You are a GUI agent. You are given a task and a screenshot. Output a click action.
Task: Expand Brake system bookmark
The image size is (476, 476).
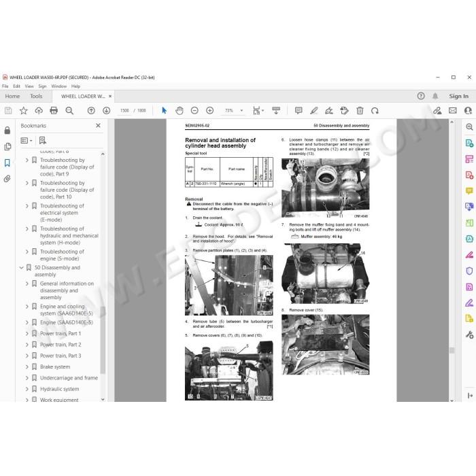coord(27,367)
